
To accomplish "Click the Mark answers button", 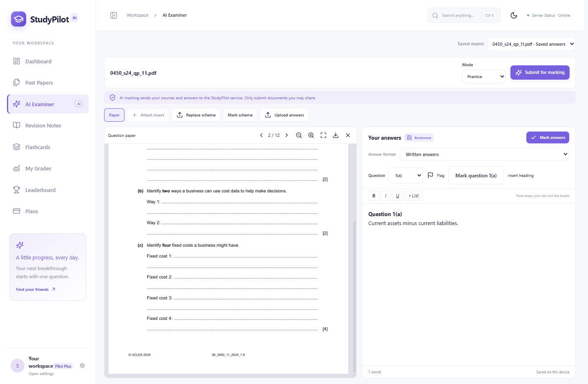I will click(x=548, y=138).
